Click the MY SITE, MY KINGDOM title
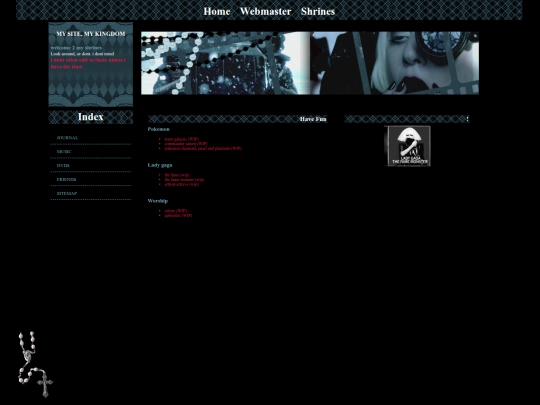540x405 pixels. click(91, 34)
